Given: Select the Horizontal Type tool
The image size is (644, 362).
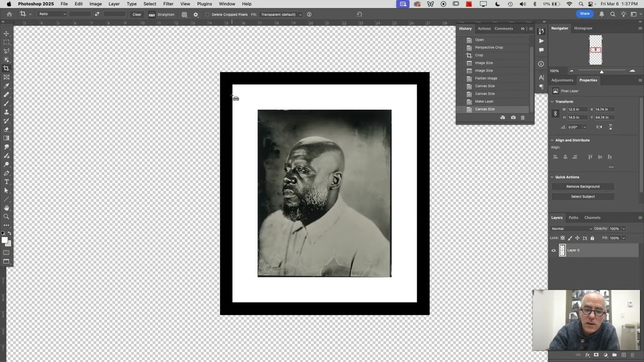Looking at the screenshot, I should (x=7, y=182).
